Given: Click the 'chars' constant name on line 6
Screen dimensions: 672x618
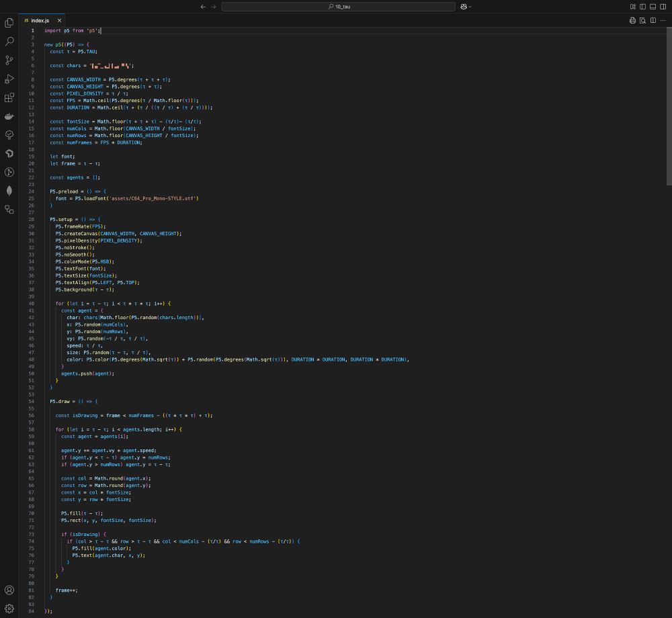Looking at the screenshot, I should pos(74,66).
